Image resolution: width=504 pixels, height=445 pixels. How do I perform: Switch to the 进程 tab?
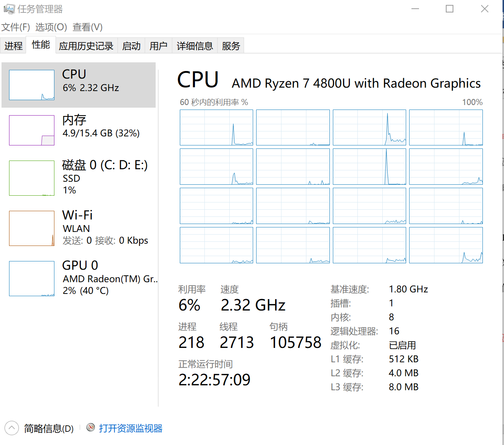[x=13, y=46]
